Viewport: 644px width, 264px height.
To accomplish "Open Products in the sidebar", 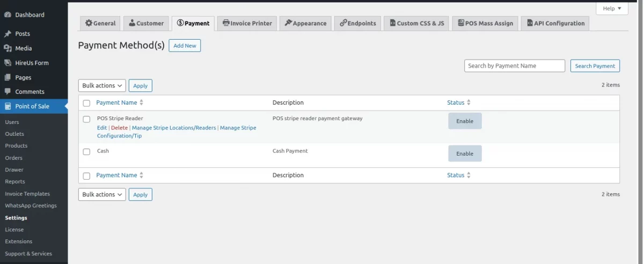I will point(16,145).
